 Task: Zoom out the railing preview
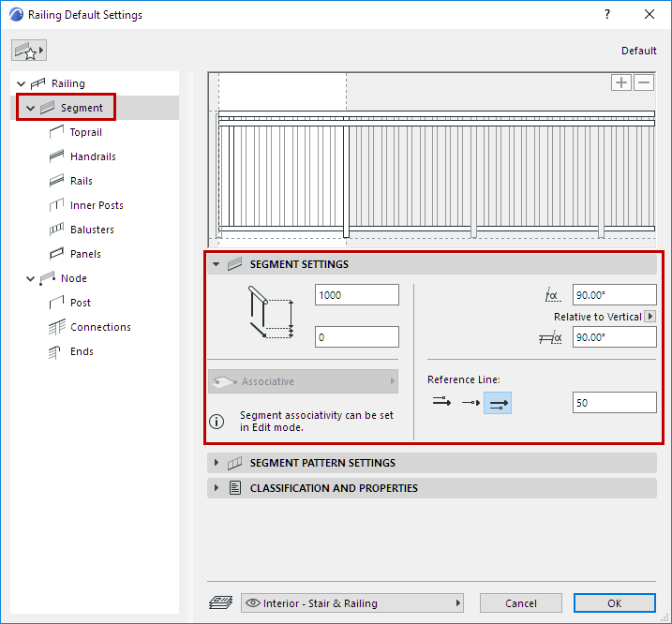click(x=644, y=82)
